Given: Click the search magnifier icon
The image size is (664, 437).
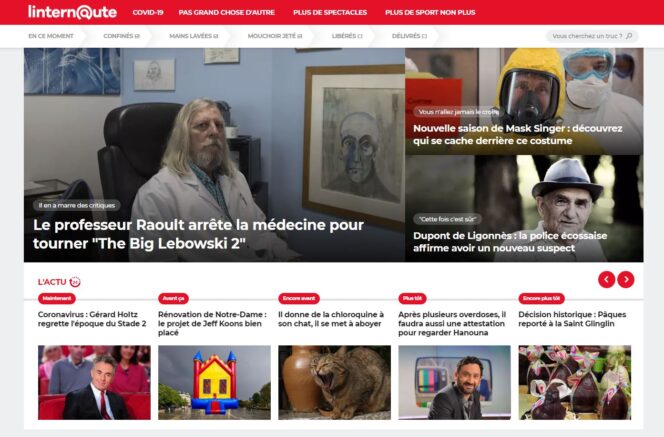Looking at the screenshot, I should pos(629,36).
